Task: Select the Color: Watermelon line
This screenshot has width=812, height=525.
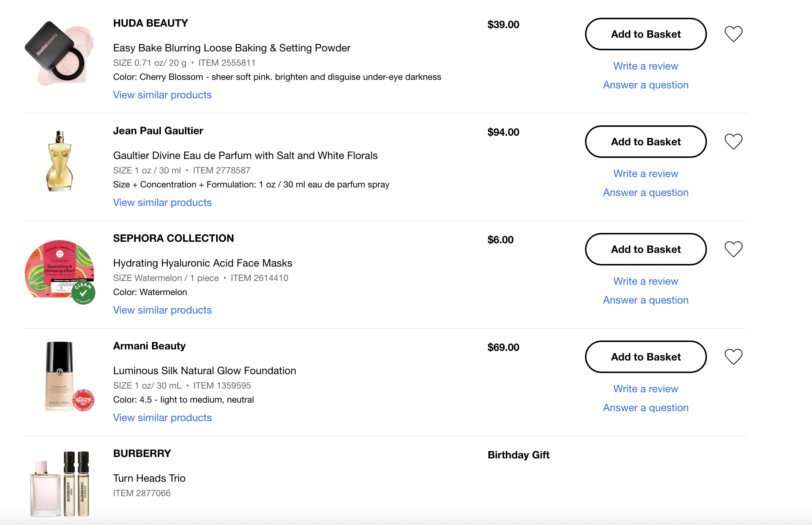Action: pos(150,292)
